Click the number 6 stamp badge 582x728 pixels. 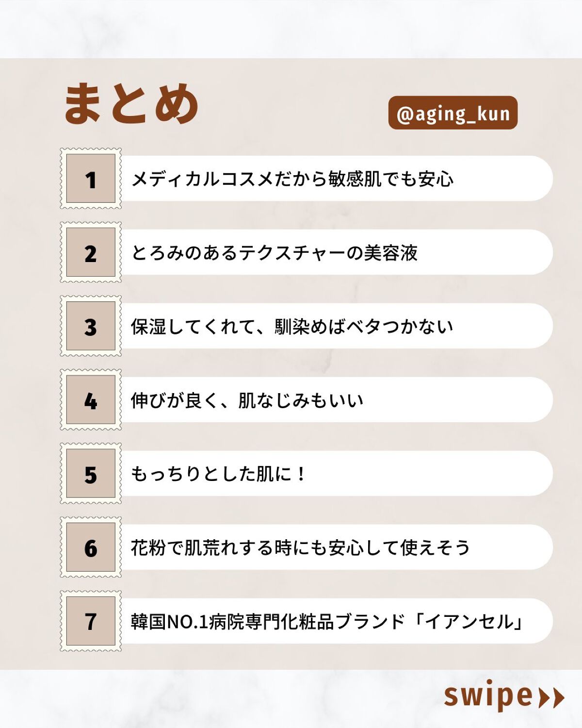tap(91, 547)
